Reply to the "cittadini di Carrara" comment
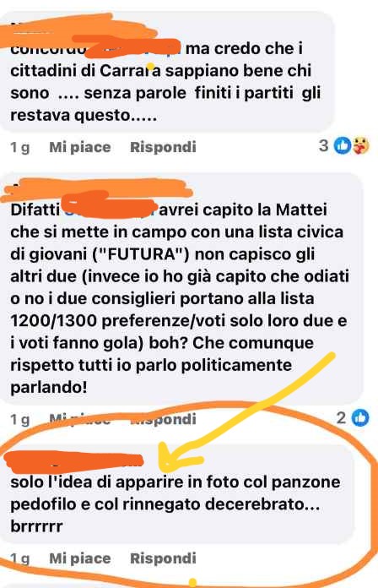 (163, 147)
